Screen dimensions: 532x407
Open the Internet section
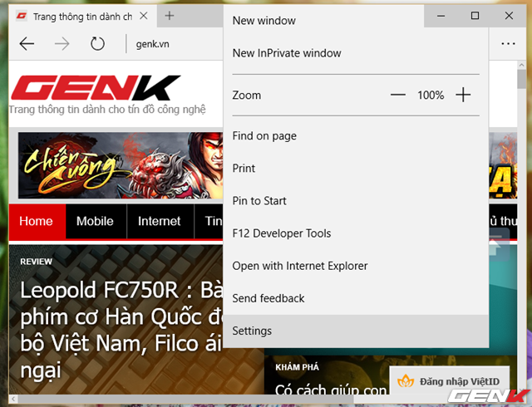(x=160, y=221)
